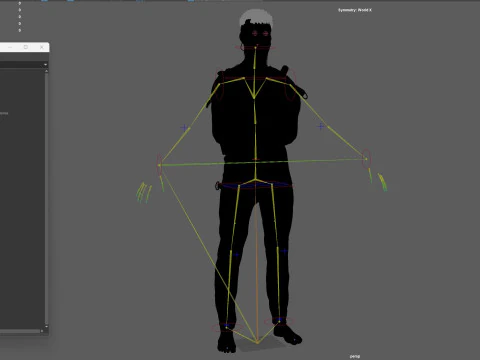The width and height of the screenshot is (480, 360).
Task: Click the persp camera label
Action: coord(355,356)
